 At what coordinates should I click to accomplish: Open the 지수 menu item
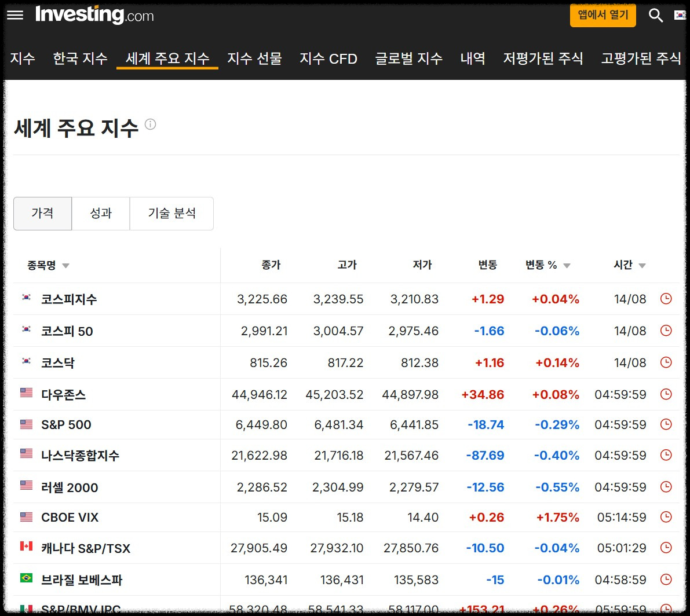click(23, 58)
